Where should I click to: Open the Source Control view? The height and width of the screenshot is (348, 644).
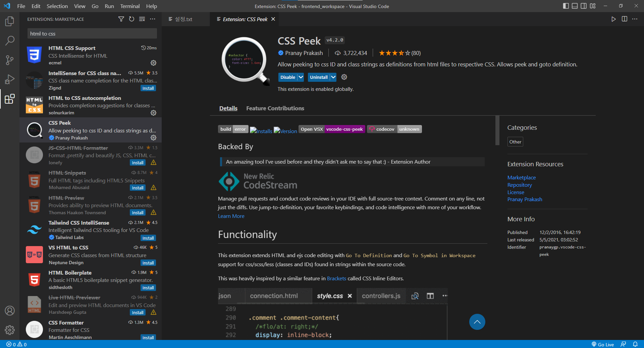coord(10,60)
